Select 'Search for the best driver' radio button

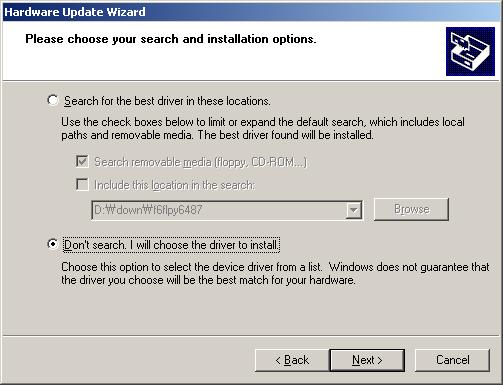pos(53,100)
